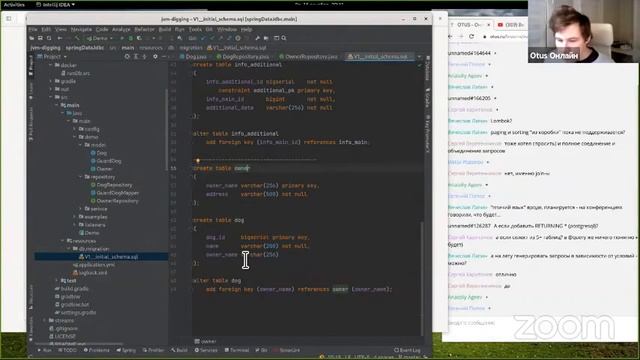Open the Event Log button

click(407, 350)
